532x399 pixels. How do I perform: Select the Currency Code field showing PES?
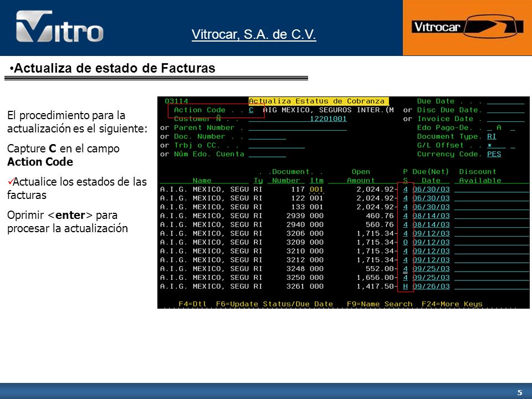point(494,155)
